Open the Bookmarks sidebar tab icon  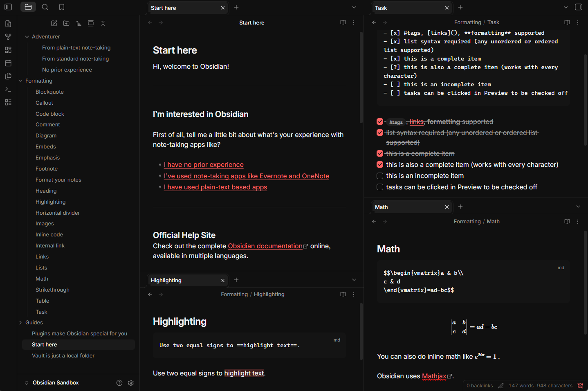pos(62,7)
